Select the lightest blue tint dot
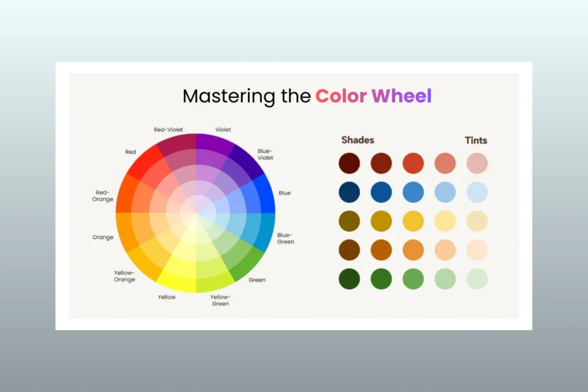Viewport: 588px width, 392px height. (x=476, y=192)
